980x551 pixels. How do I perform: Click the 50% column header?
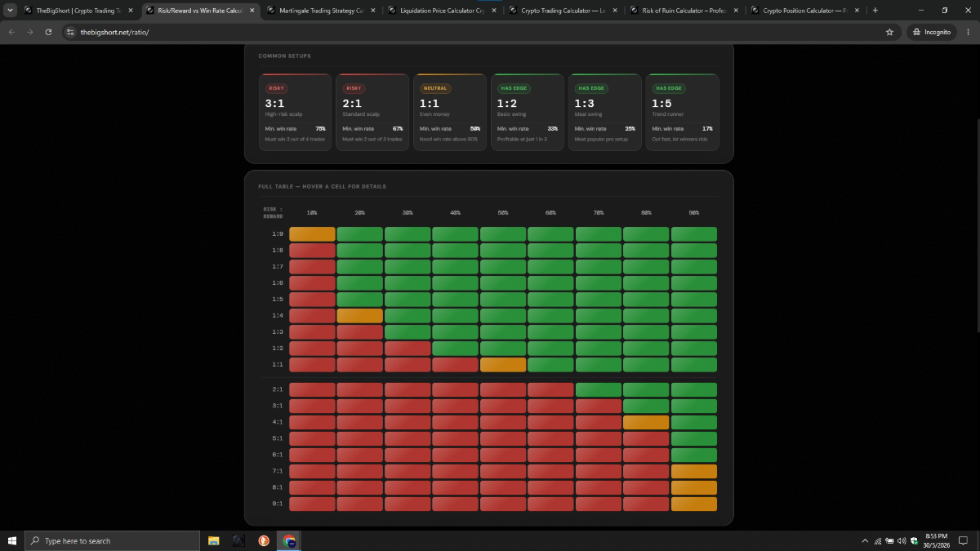(503, 212)
